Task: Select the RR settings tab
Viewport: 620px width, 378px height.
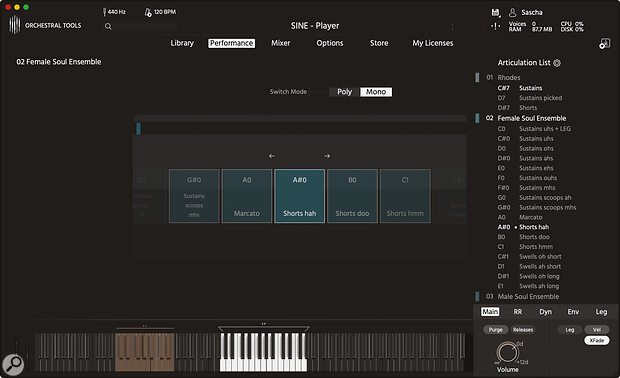Action: 518,312
